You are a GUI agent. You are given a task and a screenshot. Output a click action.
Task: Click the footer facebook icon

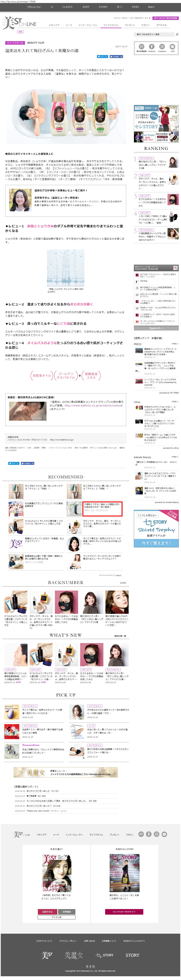(x=149, y=834)
